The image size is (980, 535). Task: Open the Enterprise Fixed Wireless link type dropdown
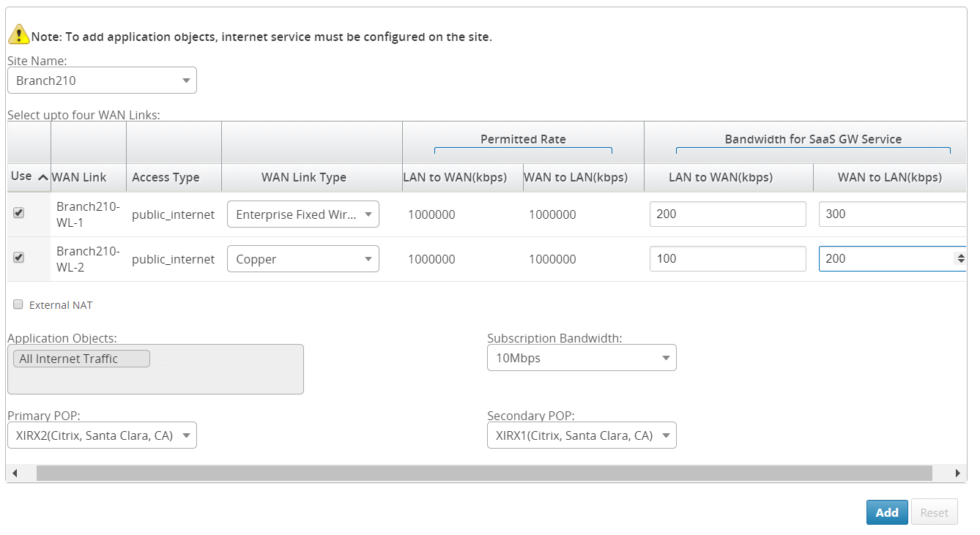[302, 214]
